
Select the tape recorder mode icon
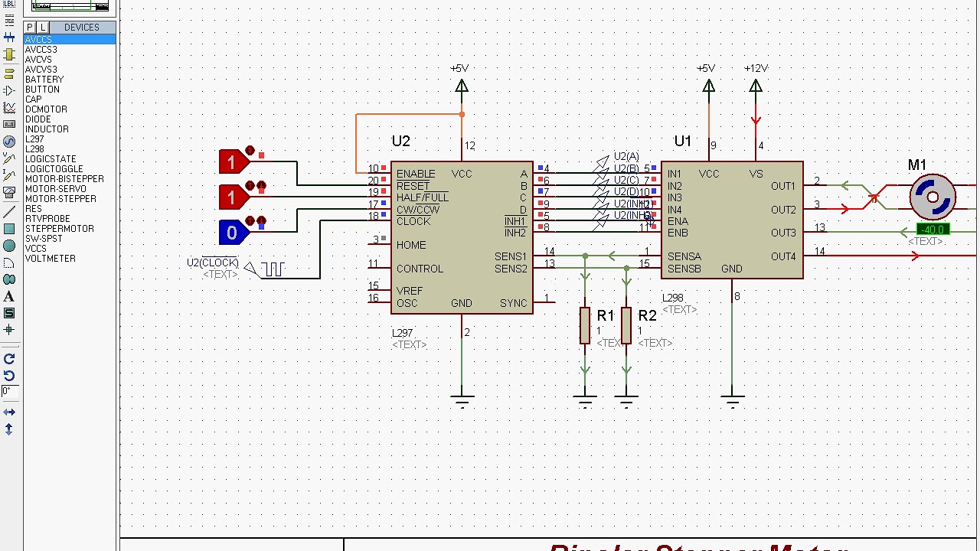(9, 124)
